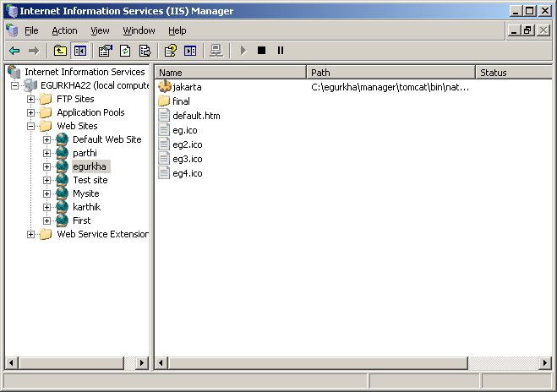This screenshot has width=557, height=392.
Task: Click the Back arrow toolbar icon
Action: [14, 51]
